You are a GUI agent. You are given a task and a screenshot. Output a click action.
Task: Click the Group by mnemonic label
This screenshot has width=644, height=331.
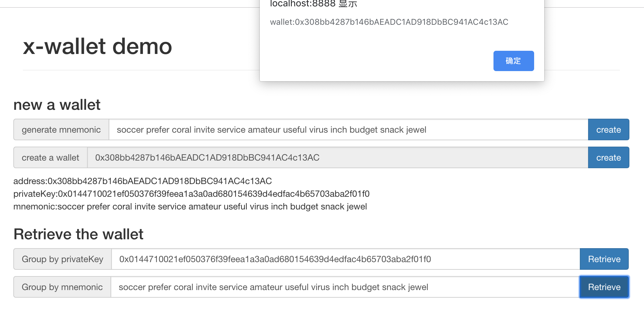click(x=62, y=287)
